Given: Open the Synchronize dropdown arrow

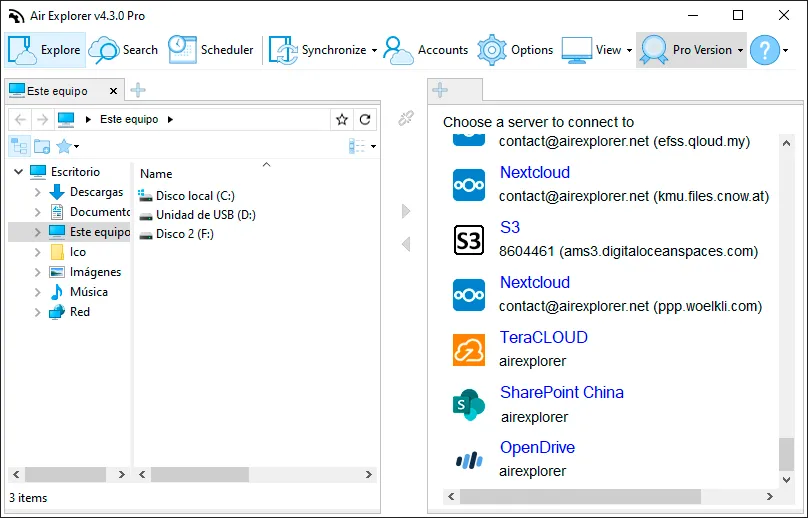Looking at the screenshot, I should [374, 51].
